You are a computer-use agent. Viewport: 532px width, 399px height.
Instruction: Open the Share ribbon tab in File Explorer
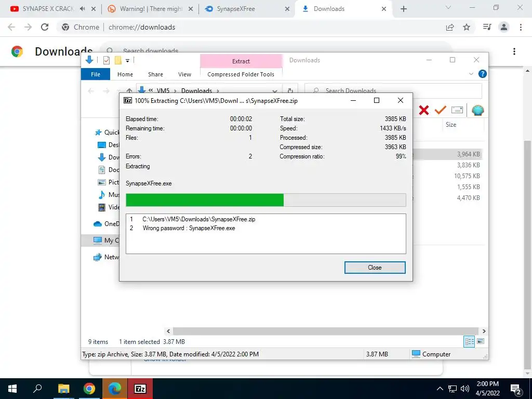pyautogui.click(x=155, y=74)
